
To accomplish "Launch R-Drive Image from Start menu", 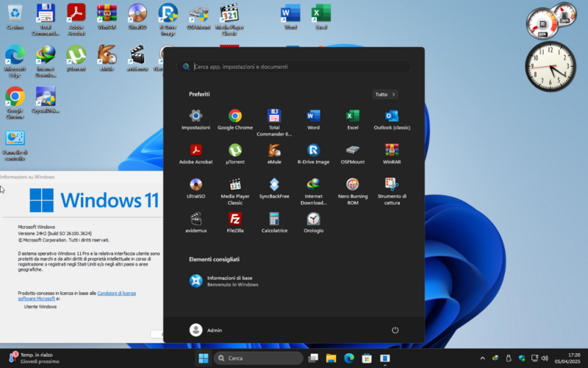I will 314,154.
